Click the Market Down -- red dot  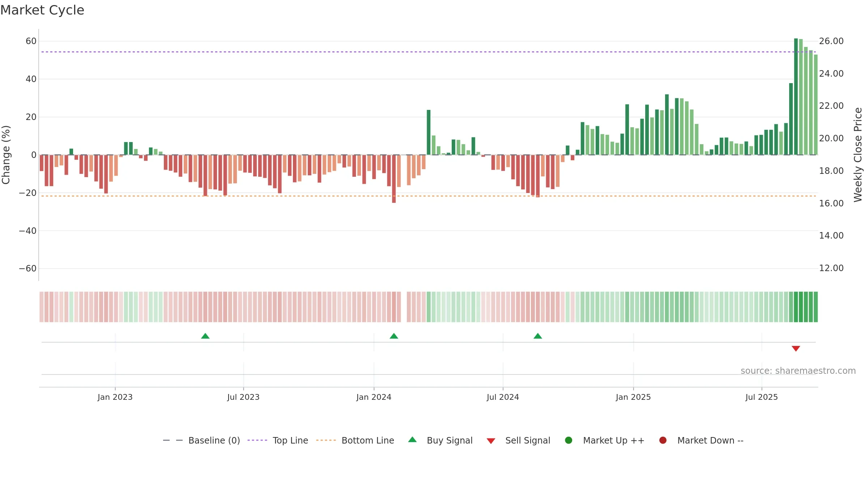(663, 440)
